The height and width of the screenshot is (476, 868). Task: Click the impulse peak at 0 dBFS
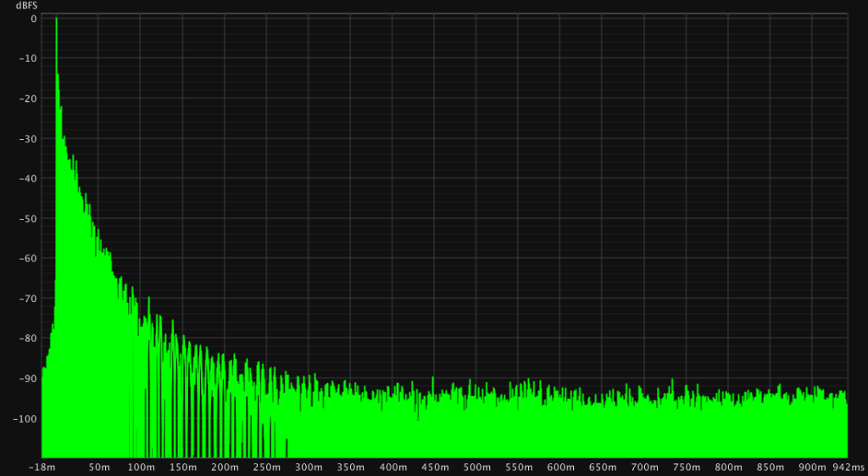(56, 19)
